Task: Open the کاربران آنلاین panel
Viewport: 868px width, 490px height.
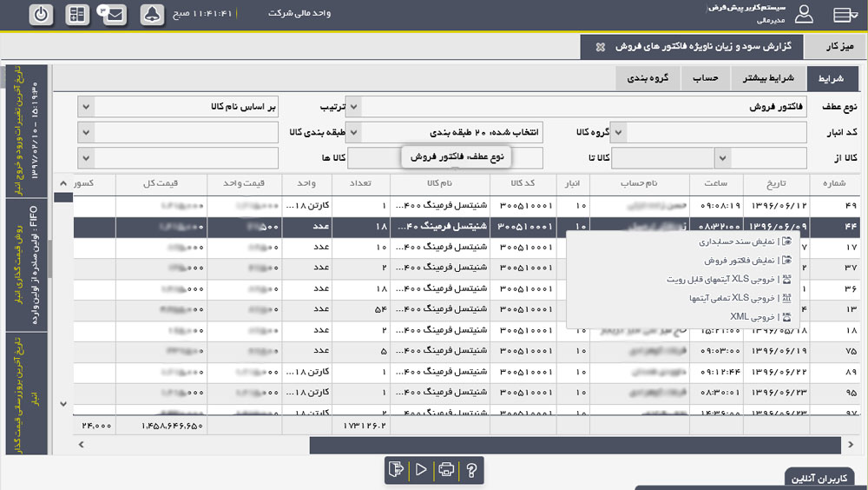Action: (x=819, y=479)
